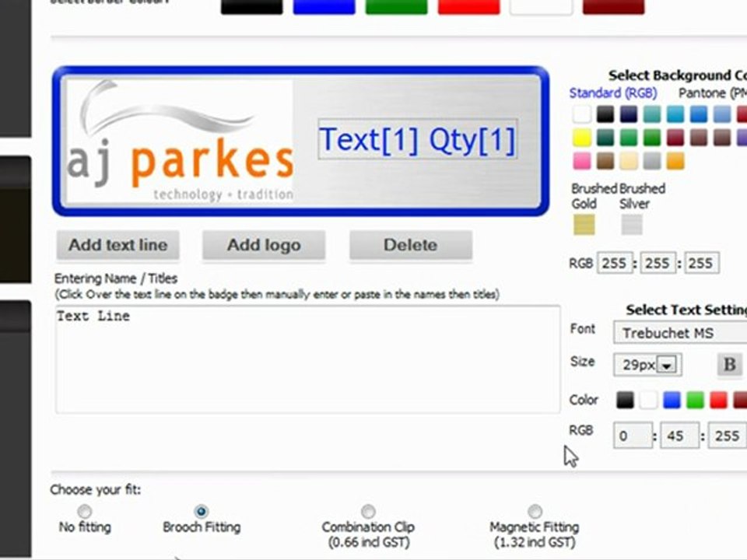Set text colour to the blue swatch
This screenshot has height=560, width=747.
pyautogui.click(x=672, y=400)
